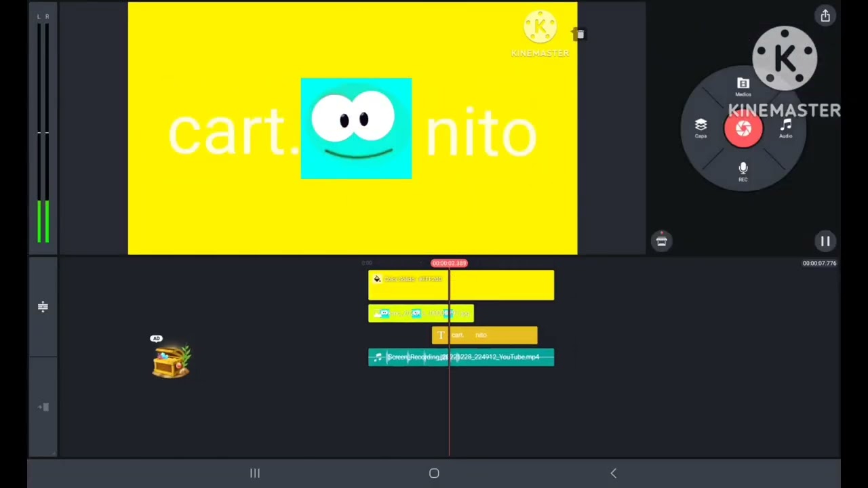Tap the paint bucket clip icon
Image resolution: width=868 pixels, height=488 pixels.
tap(377, 279)
